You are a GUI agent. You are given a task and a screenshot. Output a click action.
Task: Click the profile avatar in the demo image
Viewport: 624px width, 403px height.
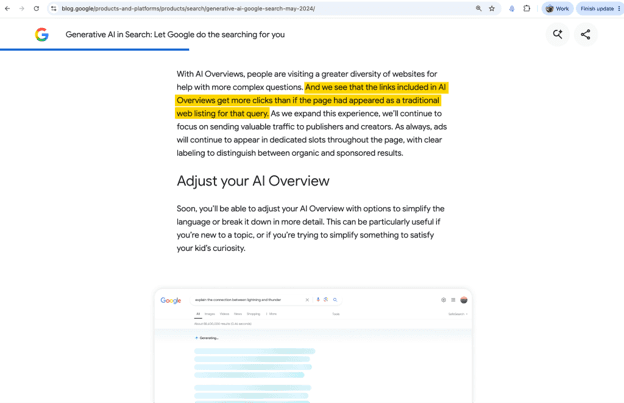click(464, 300)
